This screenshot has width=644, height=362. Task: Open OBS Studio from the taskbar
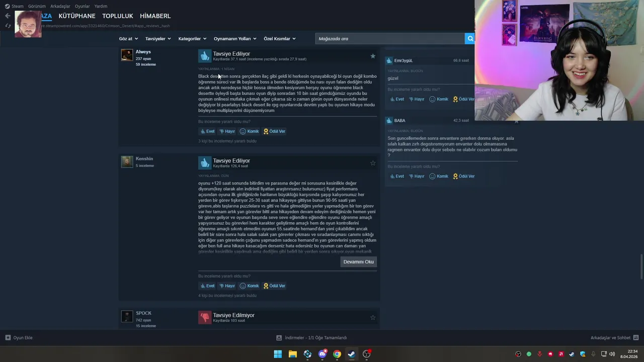[366, 354]
